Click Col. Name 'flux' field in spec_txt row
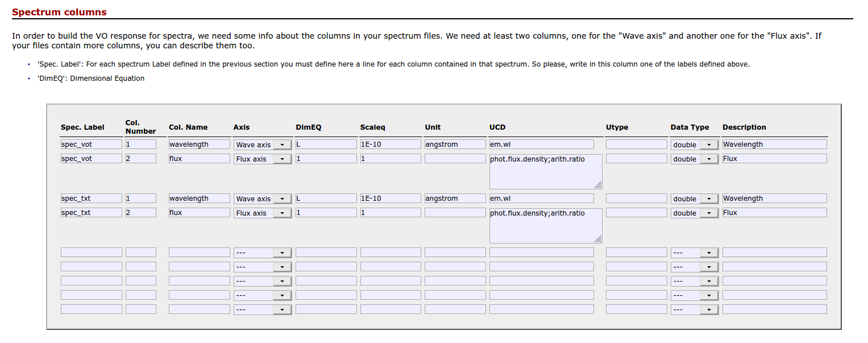This screenshot has width=868, height=343. 200,213
